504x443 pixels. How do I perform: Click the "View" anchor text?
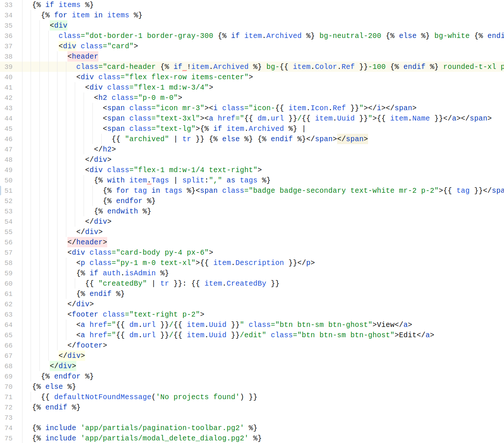(385, 325)
